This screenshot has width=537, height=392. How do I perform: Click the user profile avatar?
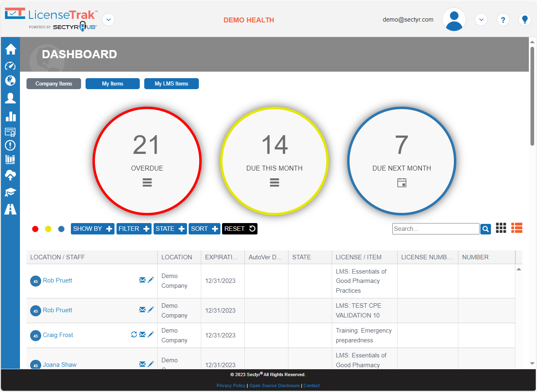click(x=454, y=19)
